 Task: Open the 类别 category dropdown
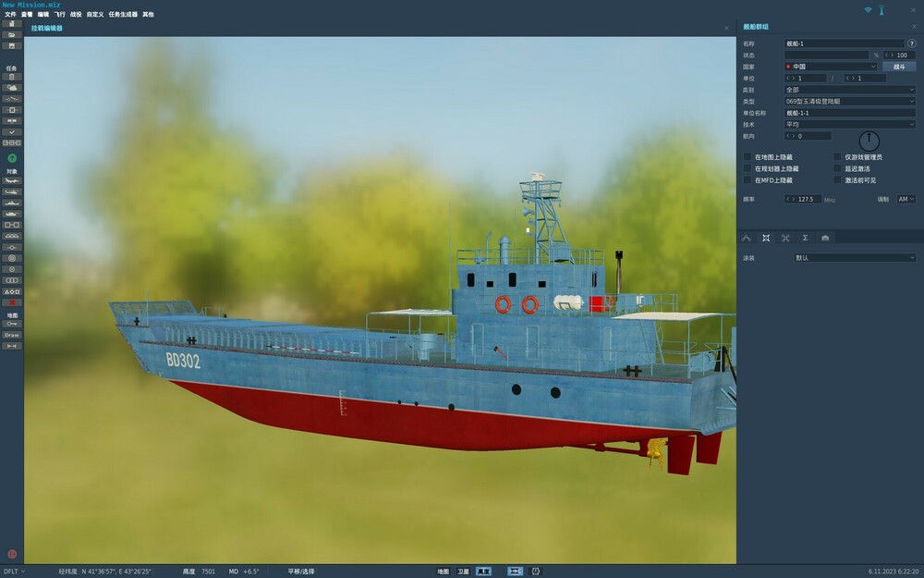[850, 90]
